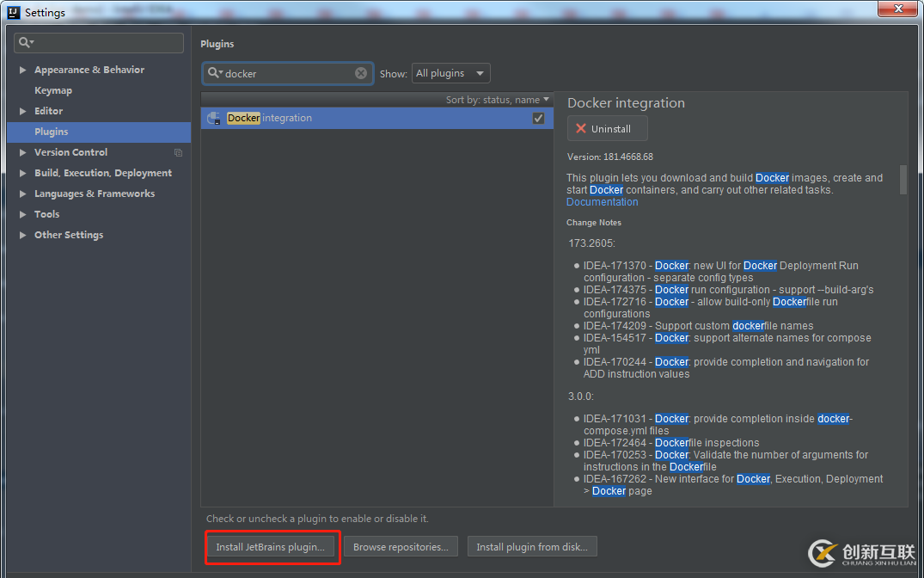This screenshot has height=578, width=924.
Task: Expand Languages & Frameworks section
Action: [23, 194]
